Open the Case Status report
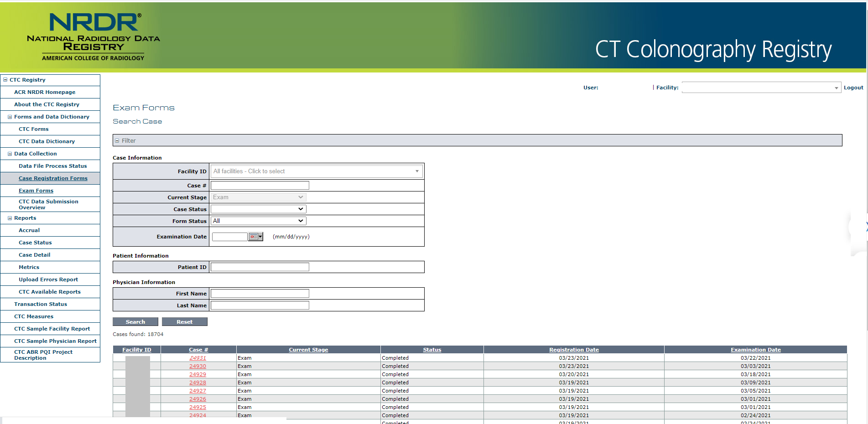This screenshot has height=424, width=868. (x=35, y=243)
